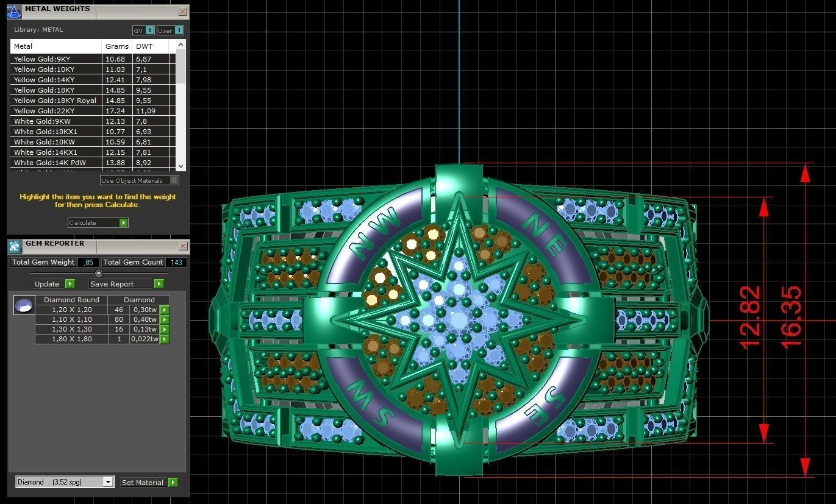Select the Yellow Gold:10KY row
836x504 pixels.
(x=93, y=69)
